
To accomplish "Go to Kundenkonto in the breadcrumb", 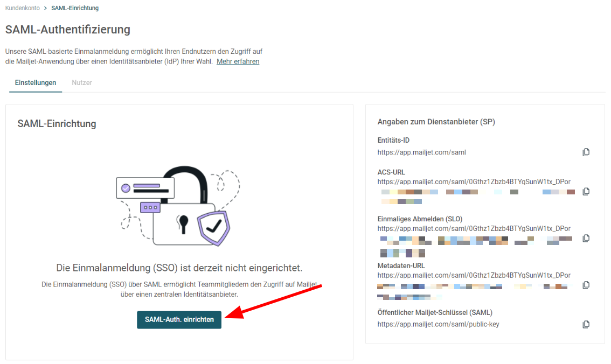I will (x=23, y=8).
